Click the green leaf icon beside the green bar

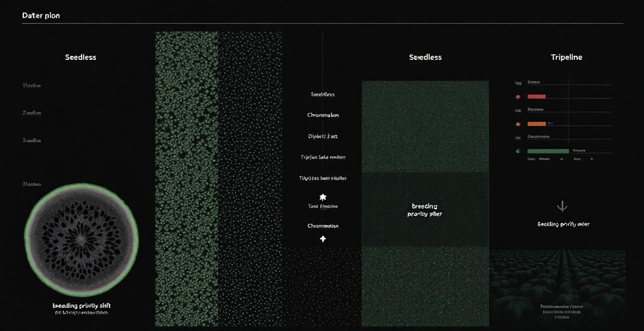518,151
